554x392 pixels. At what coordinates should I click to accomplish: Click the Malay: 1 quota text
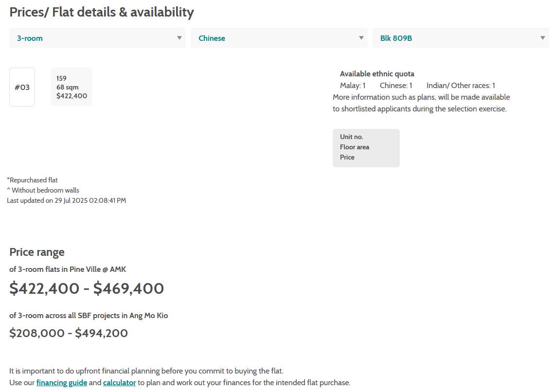tap(353, 86)
